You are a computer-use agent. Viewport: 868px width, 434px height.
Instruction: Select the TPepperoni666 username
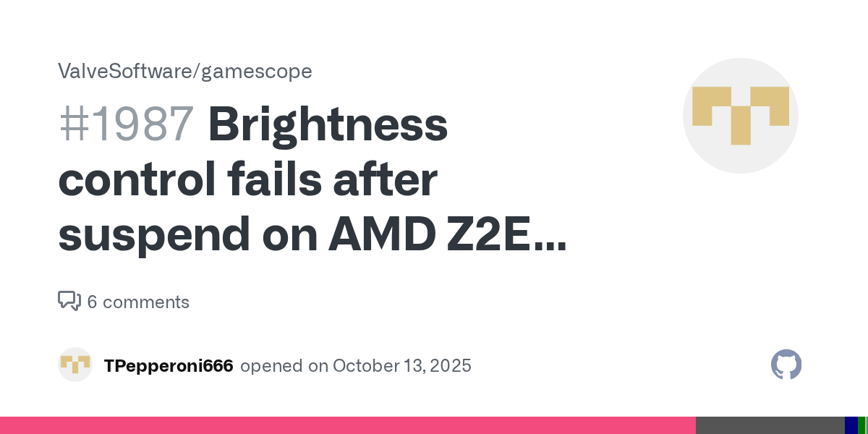[x=169, y=366]
